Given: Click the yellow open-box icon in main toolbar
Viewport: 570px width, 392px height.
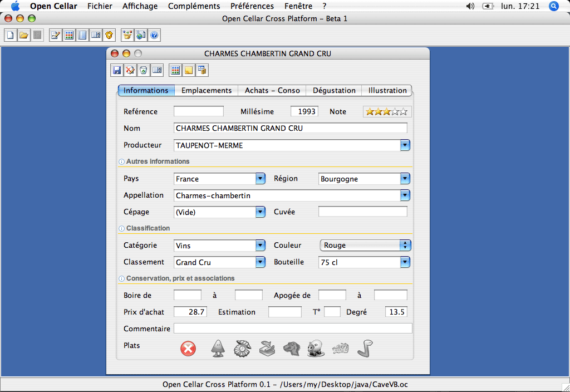Looking at the screenshot, I should [x=109, y=35].
